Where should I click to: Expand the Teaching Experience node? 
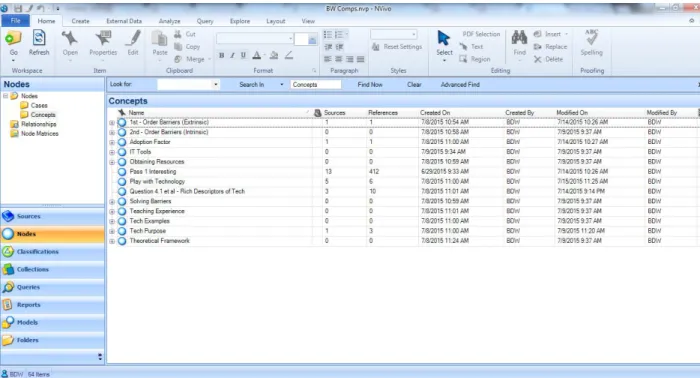click(x=112, y=212)
